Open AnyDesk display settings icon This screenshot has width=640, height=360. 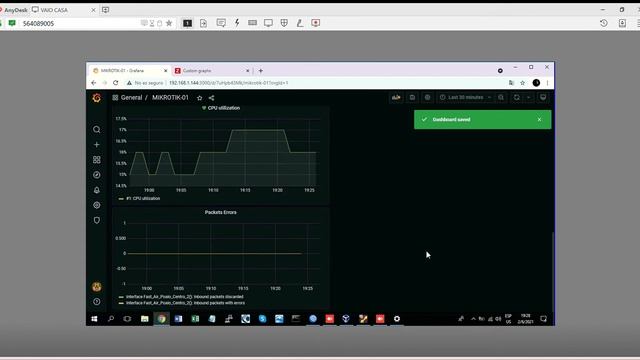coord(268,23)
